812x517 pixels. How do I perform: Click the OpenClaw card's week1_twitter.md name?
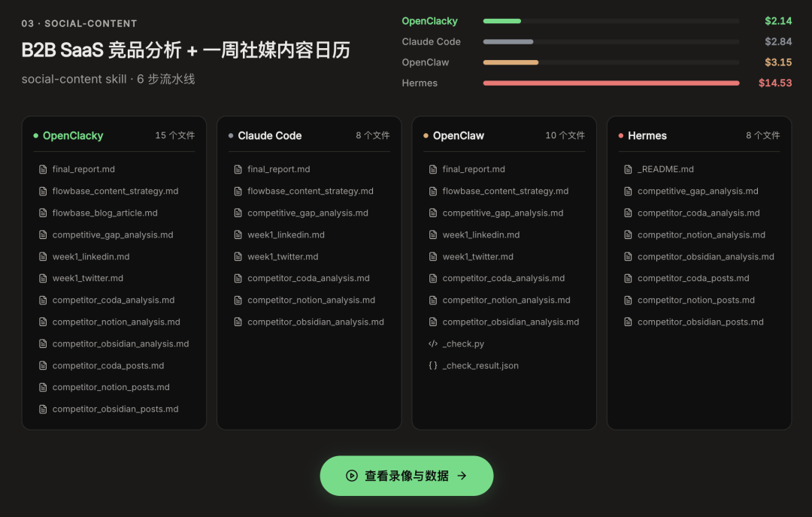478,257
